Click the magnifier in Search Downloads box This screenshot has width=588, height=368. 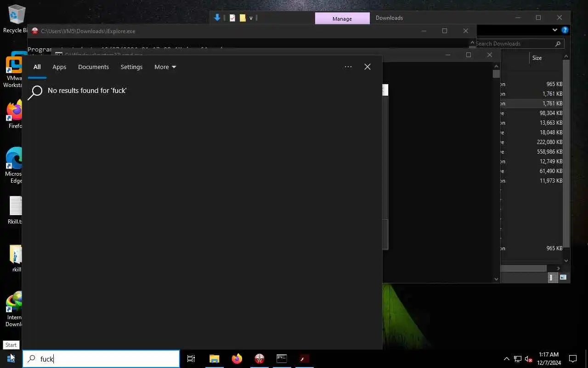558,44
